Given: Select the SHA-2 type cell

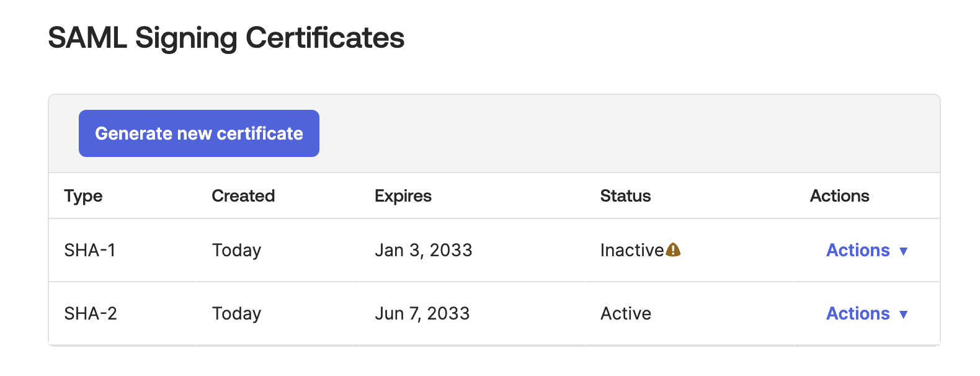Looking at the screenshot, I should 91,313.
